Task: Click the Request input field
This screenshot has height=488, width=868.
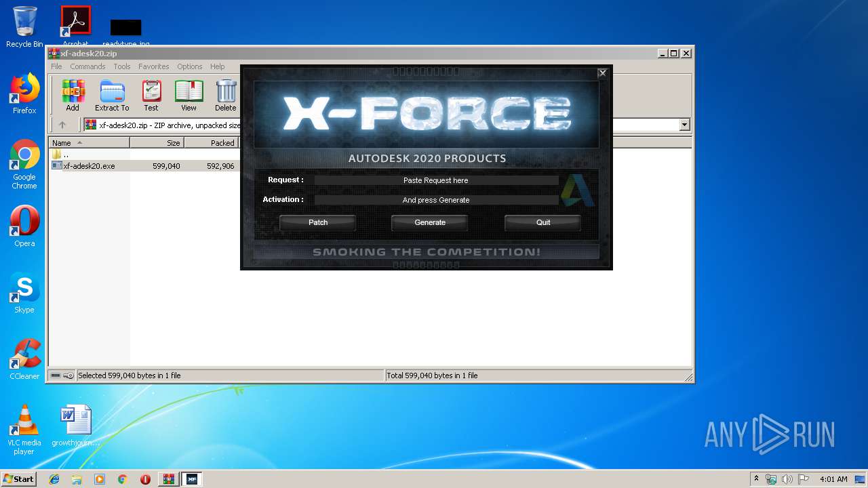Action: [436, 180]
